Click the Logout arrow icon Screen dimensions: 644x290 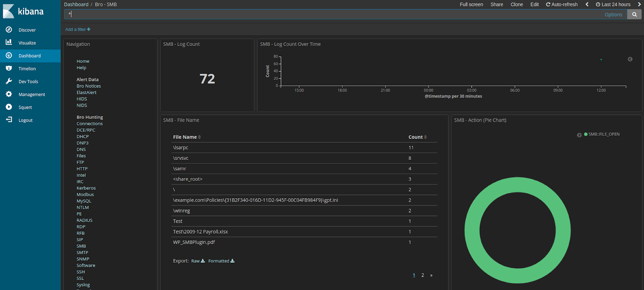coord(9,120)
